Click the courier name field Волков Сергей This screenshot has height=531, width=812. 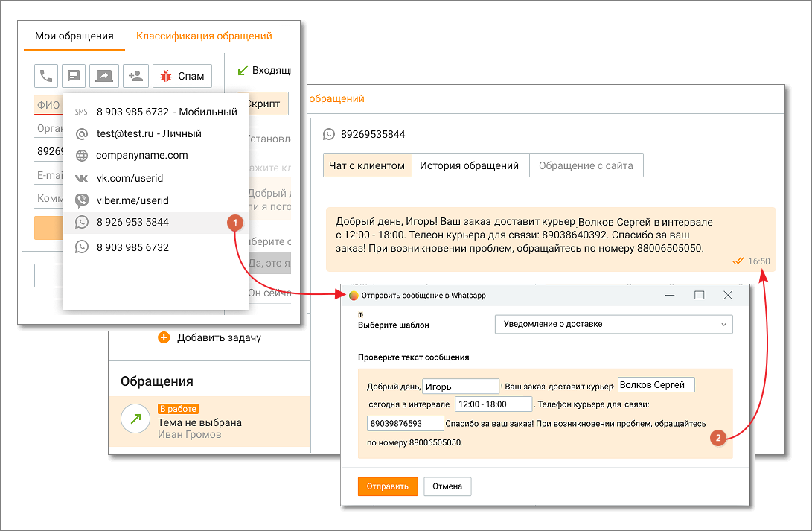pyautogui.click(x=656, y=385)
